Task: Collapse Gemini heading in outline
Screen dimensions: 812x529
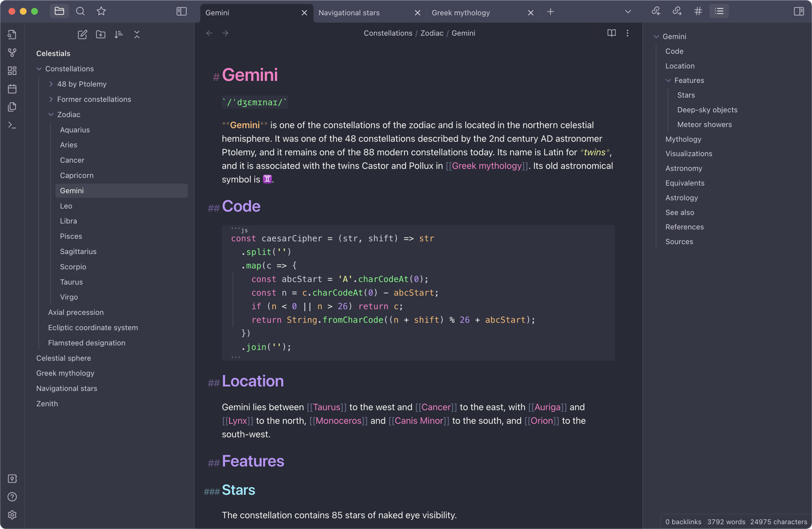Action: (656, 37)
